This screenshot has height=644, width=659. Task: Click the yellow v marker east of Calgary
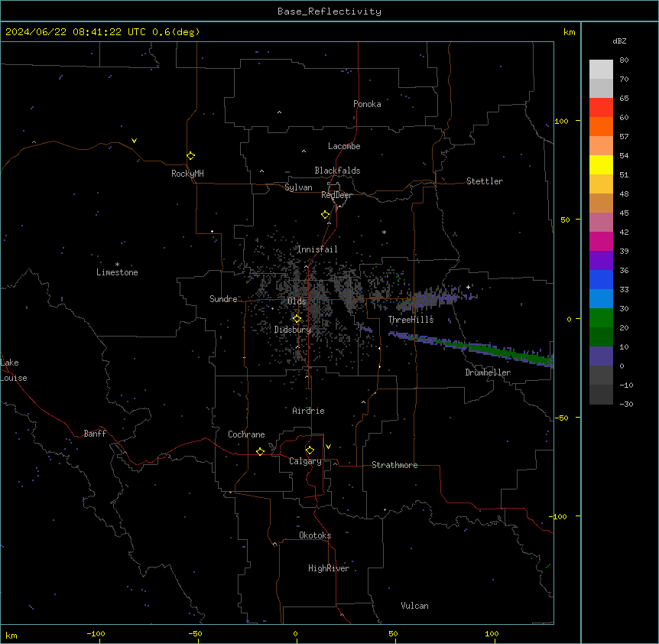pyautogui.click(x=328, y=447)
